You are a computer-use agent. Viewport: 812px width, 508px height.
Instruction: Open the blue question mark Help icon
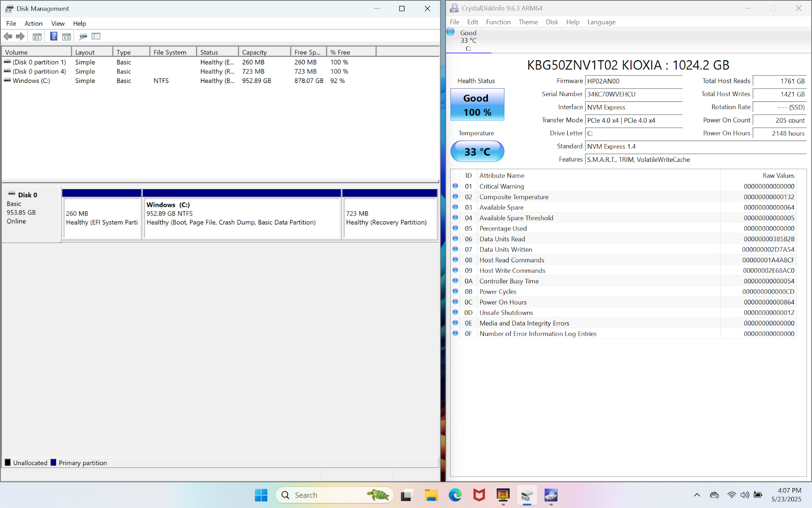pos(54,36)
